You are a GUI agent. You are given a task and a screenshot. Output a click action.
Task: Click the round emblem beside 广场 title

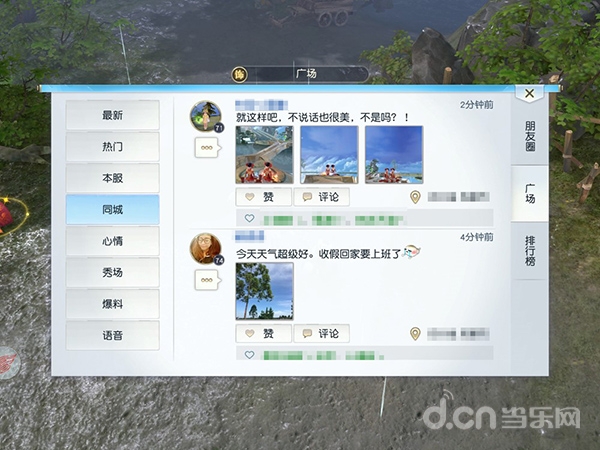pyautogui.click(x=240, y=74)
